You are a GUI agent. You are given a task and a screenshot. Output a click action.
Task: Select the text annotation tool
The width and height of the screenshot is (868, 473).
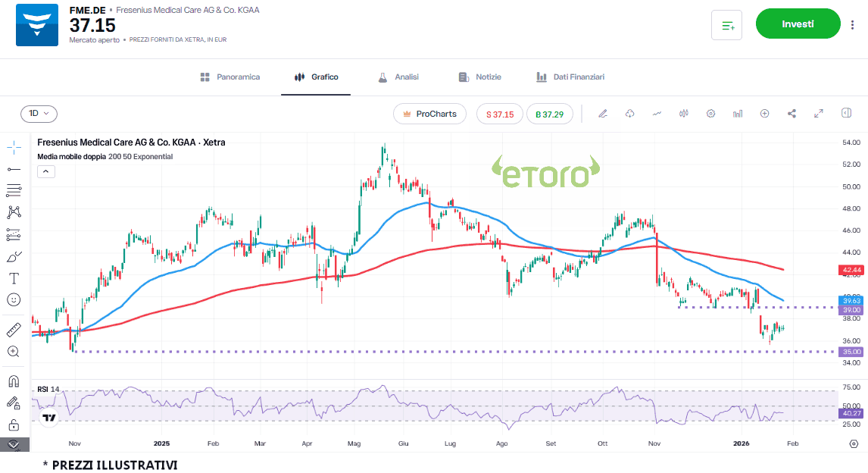pos(14,278)
